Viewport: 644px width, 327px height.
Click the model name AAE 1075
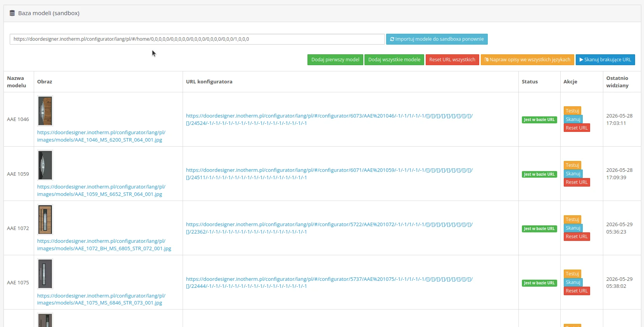[18, 282]
